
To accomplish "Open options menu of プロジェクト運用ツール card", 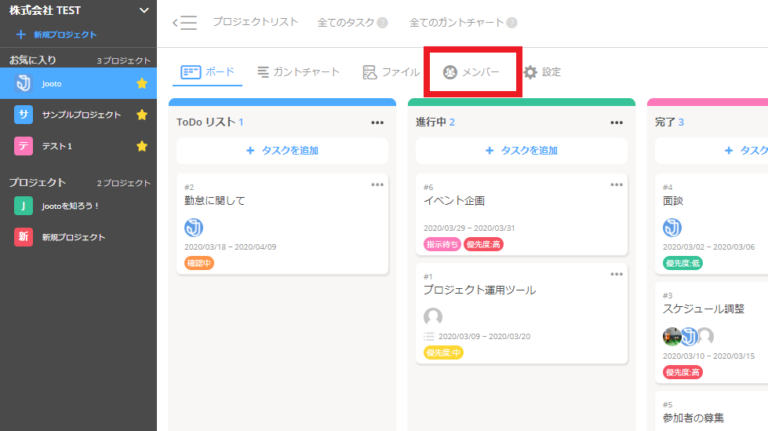I will point(616,274).
